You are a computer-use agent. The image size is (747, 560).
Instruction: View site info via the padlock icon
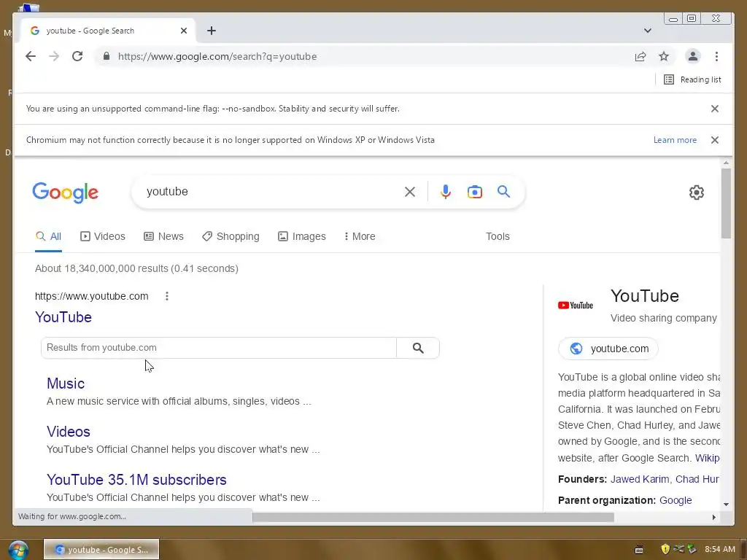pyautogui.click(x=107, y=56)
